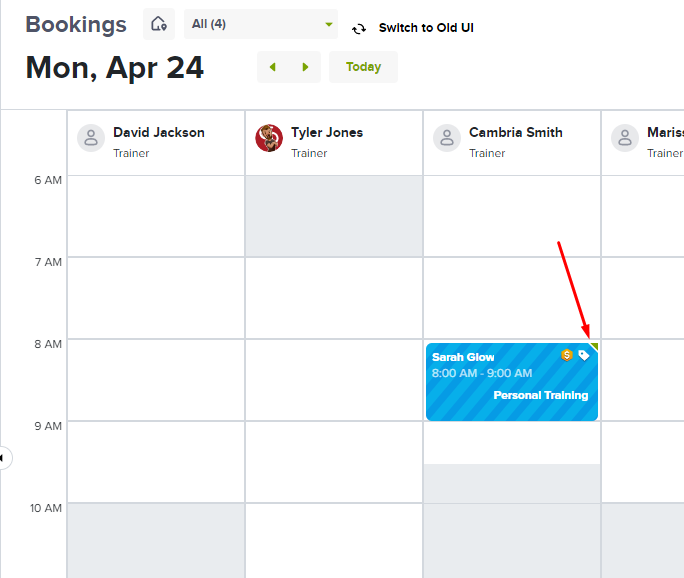Select David Jackson's 7 AM time slot
The width and height of the screenshot is (684, 578).
pos(156,298)
